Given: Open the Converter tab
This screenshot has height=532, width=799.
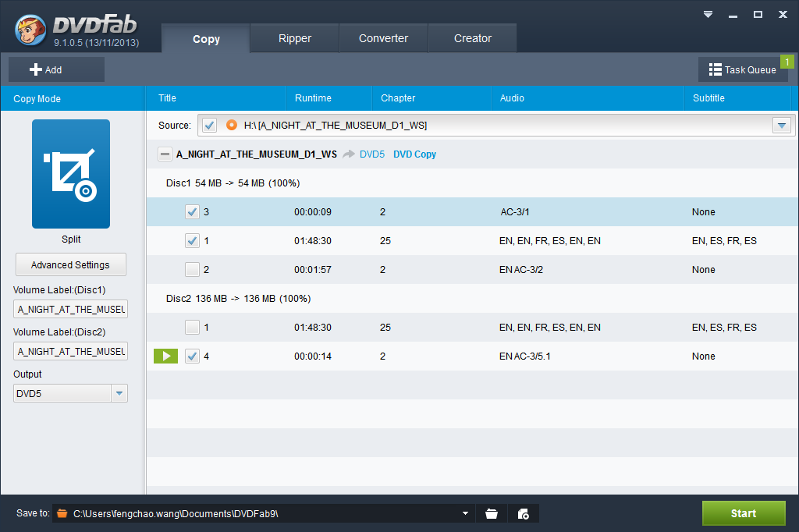Looking at the screenshot, I should [383, 38].
